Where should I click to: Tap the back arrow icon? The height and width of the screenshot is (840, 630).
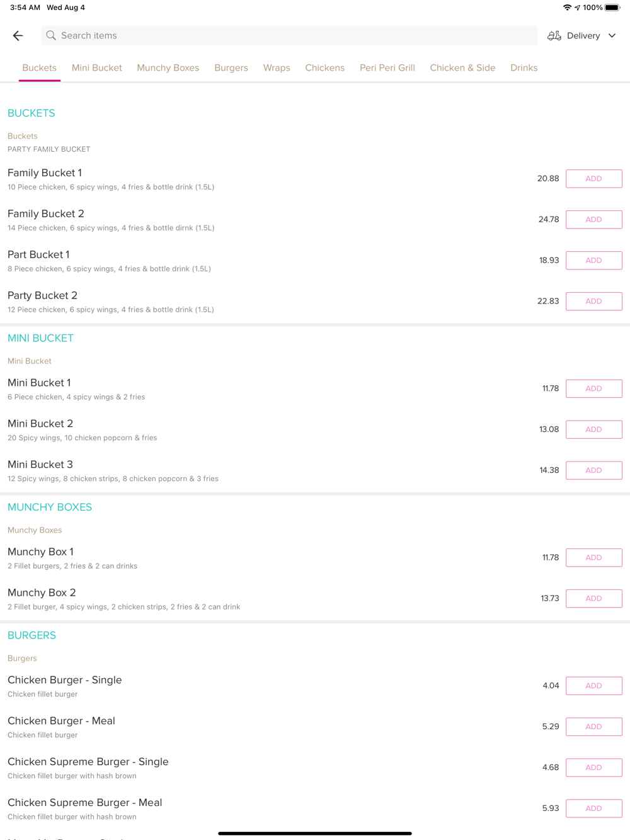(x=18, y=36)
